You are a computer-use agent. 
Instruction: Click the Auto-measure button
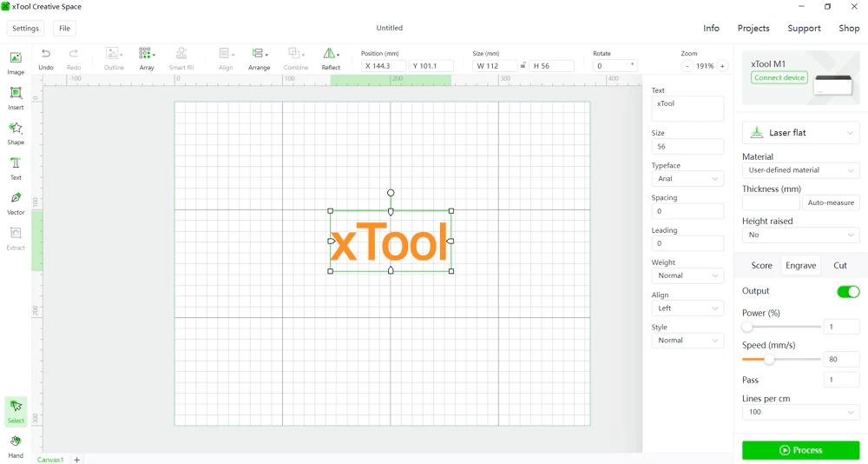831,203
